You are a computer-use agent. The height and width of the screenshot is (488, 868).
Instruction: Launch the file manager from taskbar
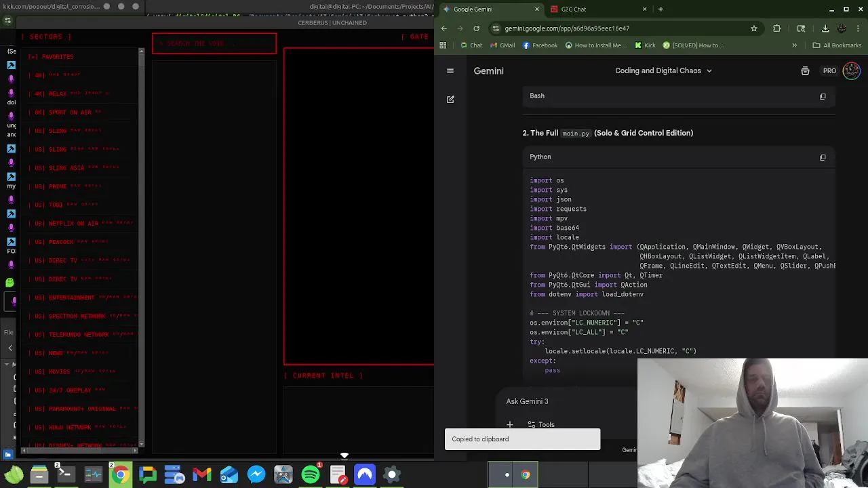pos(39,474)
